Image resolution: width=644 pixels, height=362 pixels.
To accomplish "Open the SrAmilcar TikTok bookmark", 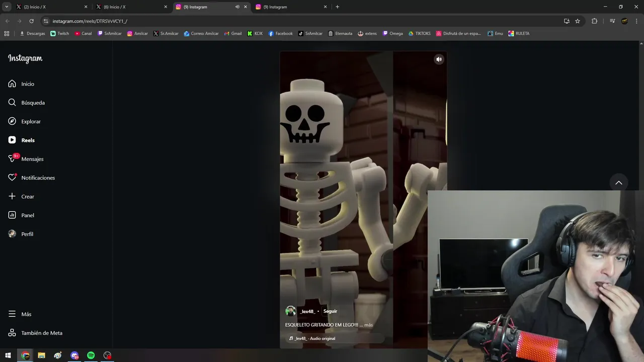I will 310,34.
